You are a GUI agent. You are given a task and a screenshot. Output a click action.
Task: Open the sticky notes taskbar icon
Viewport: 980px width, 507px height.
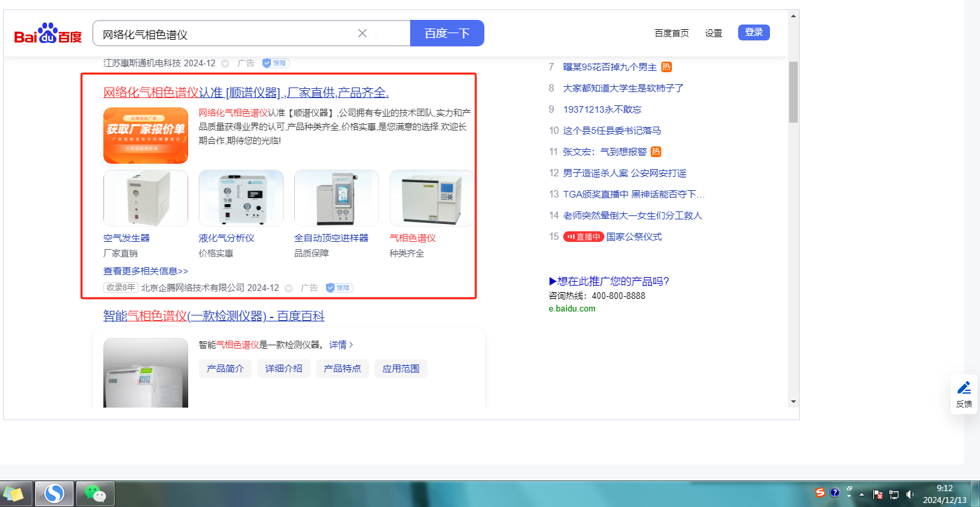[x=13, y=494]
